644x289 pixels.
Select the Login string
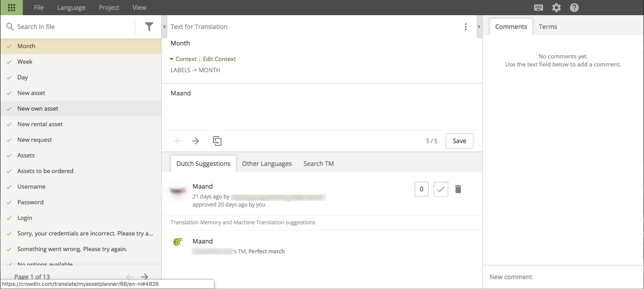click(80, 218)
